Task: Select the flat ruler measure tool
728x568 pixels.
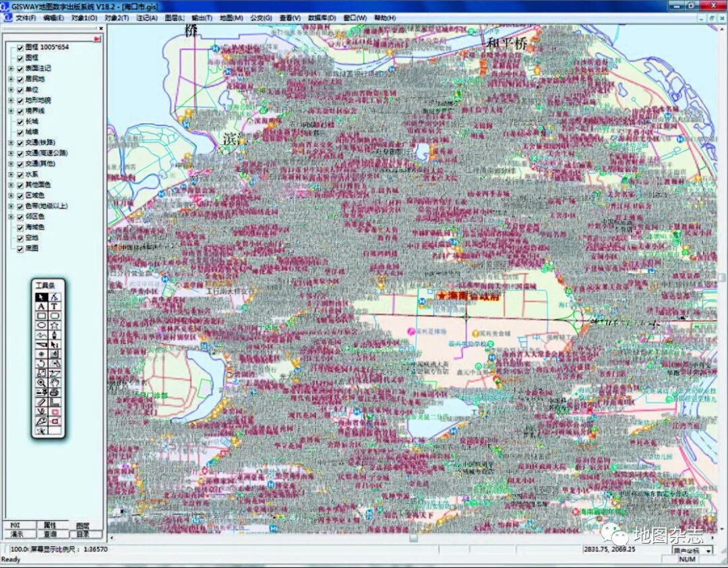Action: tap(42, 402)
